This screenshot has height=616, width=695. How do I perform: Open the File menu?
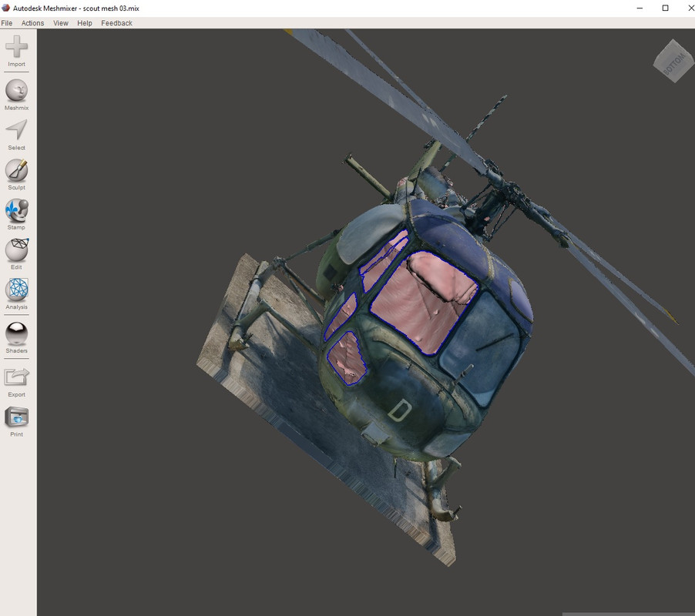(7, 23)
